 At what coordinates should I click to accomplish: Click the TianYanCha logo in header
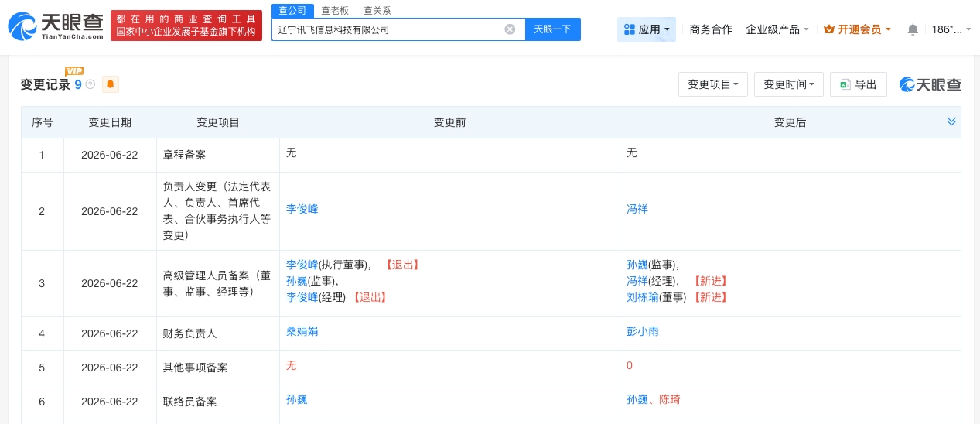56,26
